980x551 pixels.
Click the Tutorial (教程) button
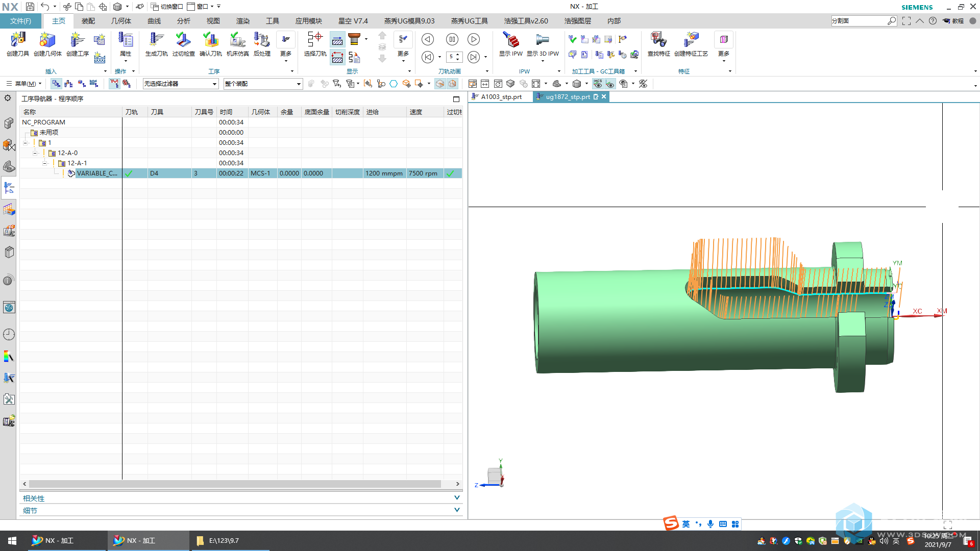(x=953, y=21)
